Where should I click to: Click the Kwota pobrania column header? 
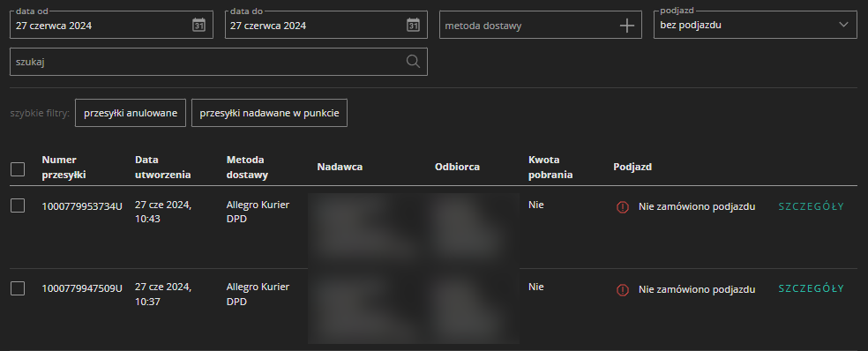pyautogui.click(x=550, y=168)
